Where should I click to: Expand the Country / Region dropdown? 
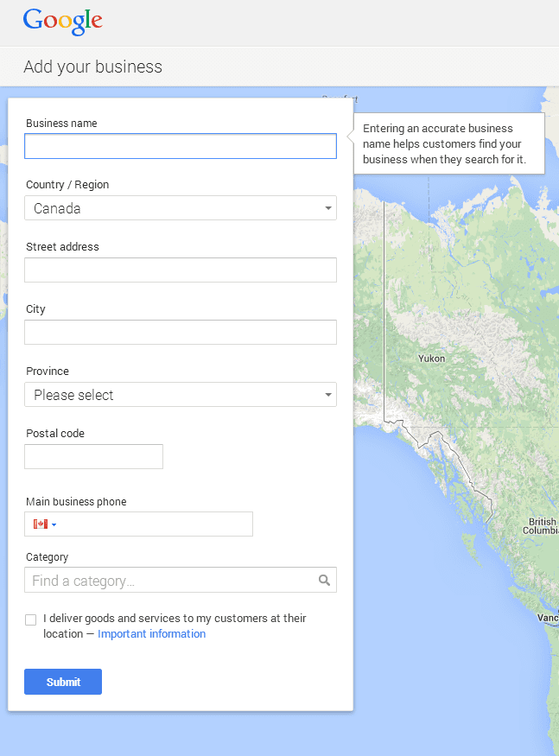tap(181, 208)
